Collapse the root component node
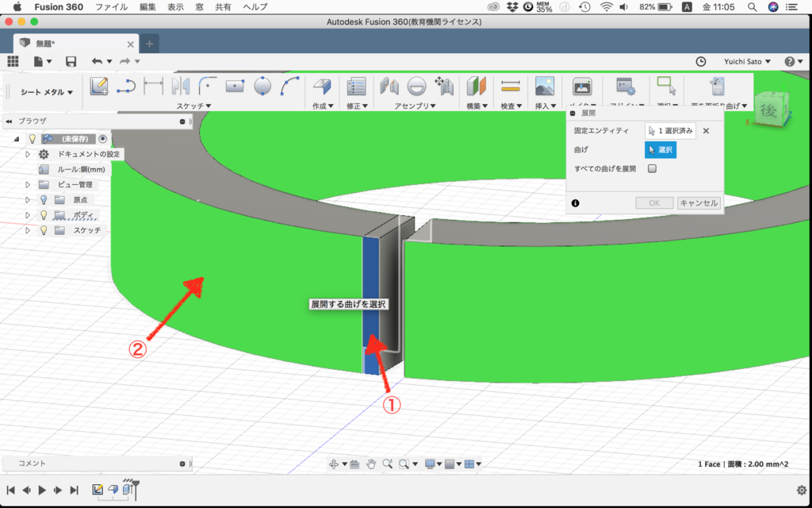 pyautogui.click(x=17, y=139)
